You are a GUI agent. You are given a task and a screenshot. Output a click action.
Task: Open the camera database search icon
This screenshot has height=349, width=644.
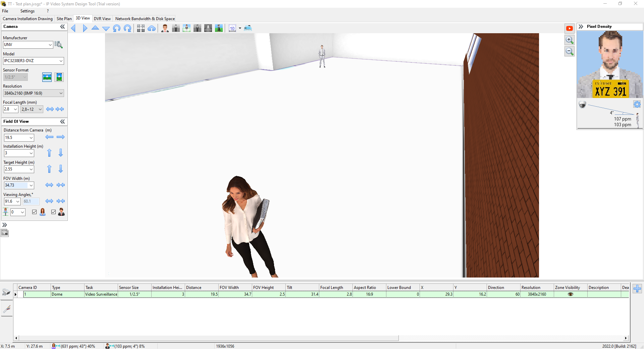[59, 45]
